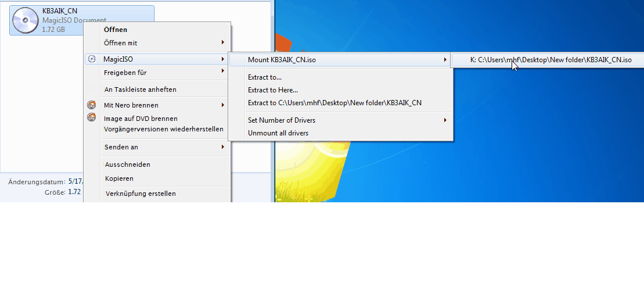The image size is (644, 286).
Task: Expand the arrow next to Mit Nero brennen
Action: [x=222, y=105]
